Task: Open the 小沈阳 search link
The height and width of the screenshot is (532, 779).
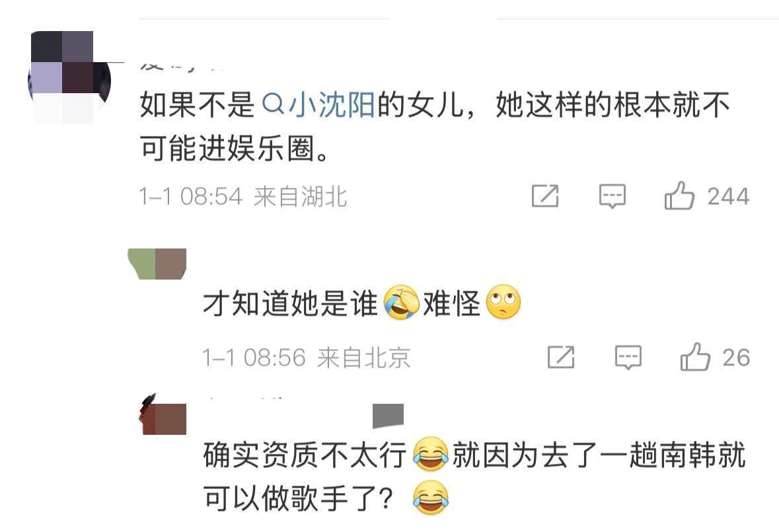Action: pyautogui.click(x=318, y=104)
